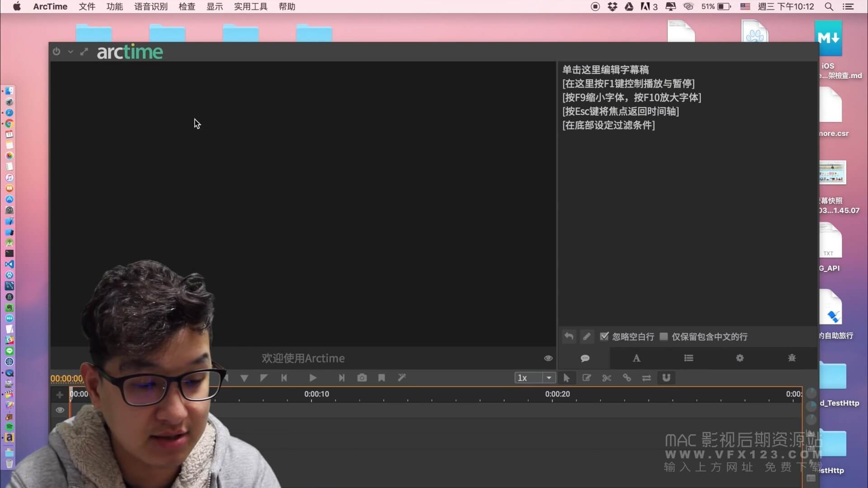
Task: Toggle the magnet snap button
Action: coord(666,378)
